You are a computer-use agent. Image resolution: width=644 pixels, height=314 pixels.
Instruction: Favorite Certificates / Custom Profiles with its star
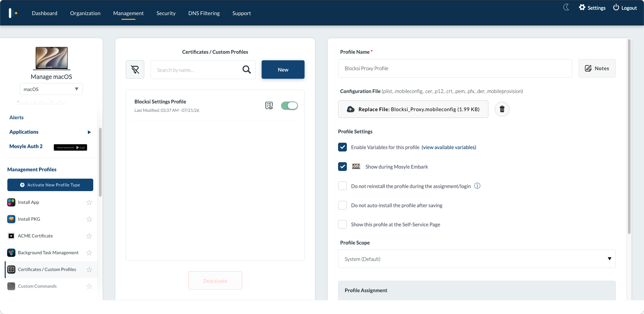point(89,269)
